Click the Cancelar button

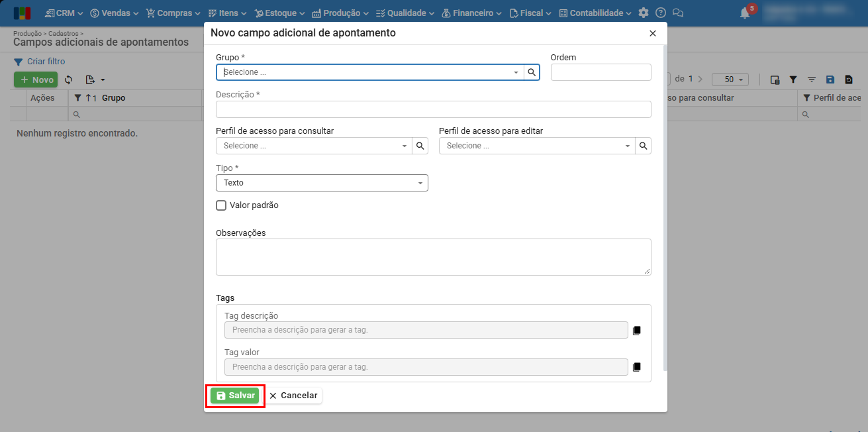[x=293, y=396]
